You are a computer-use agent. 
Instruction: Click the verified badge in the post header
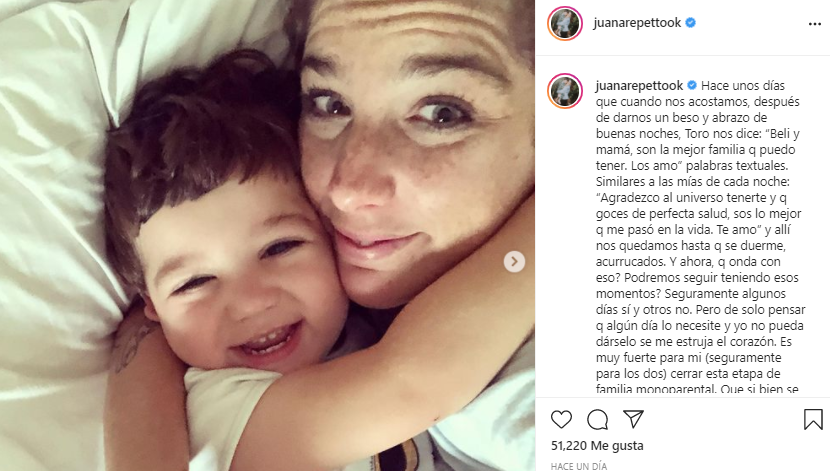(690, 23)
